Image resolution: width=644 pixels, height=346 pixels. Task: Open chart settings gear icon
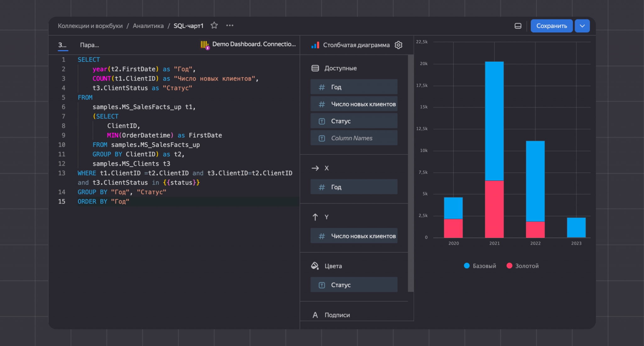pyautogui.click(x=398, y=45)
